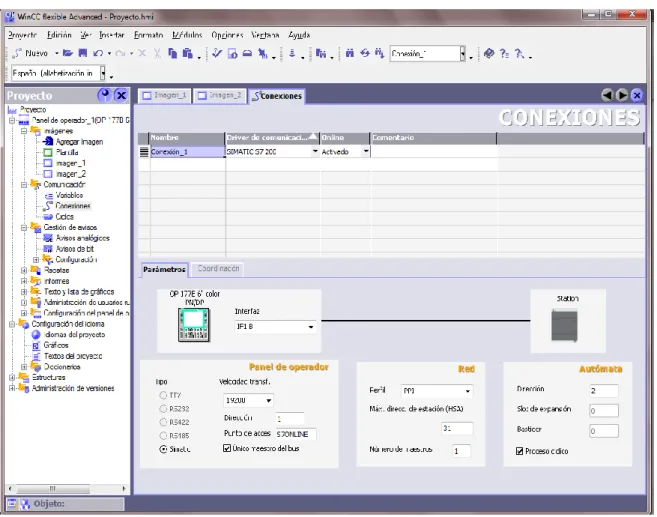
Task: Click the download arrow toolbar icon
Action: (292, 53)
